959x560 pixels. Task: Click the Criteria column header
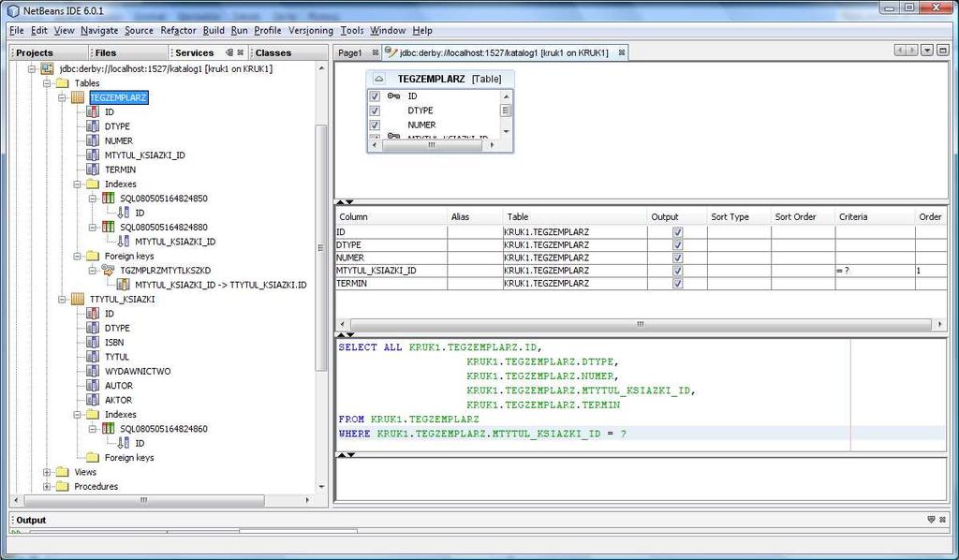[875, 216]
